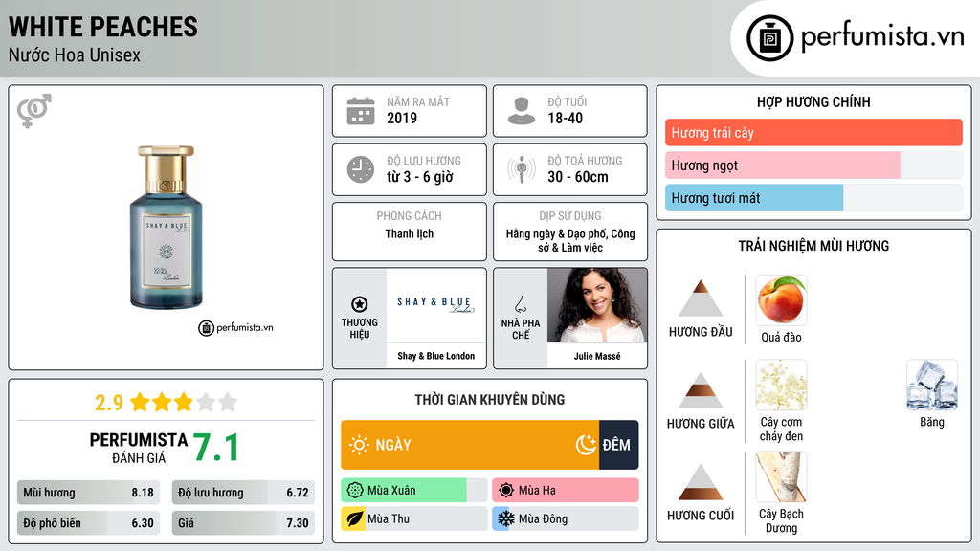Click the Băng note label
This screenshot has height=551, width=980.
[x=932, y=422]
